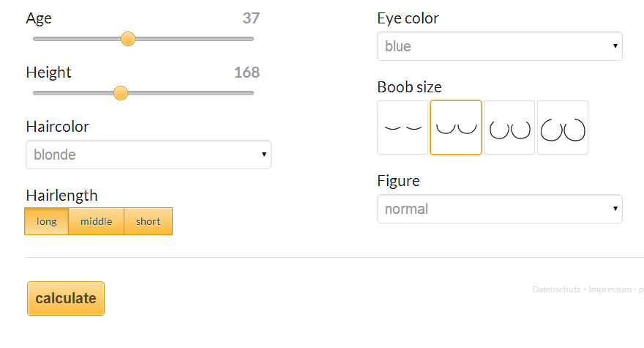644x348 pixels.
Task: Set hair length to long
Action: (x=47, y=221)
